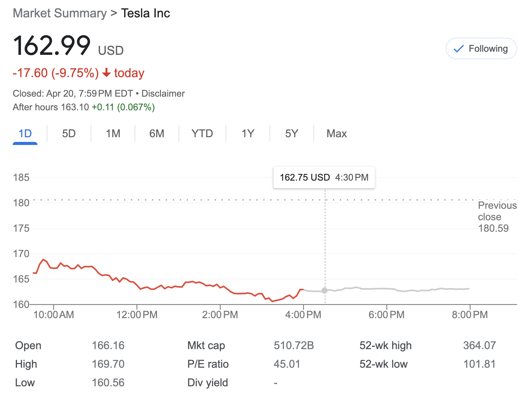Show the Max chart range

(337, 134)
